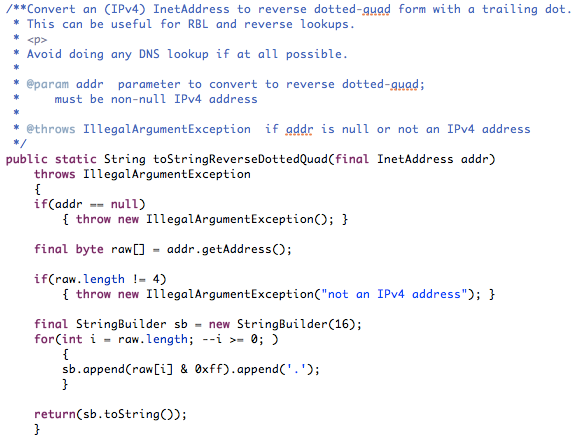The image size is (574, 437).
Task: Place cursor on the public keyword
Action: 27,160
